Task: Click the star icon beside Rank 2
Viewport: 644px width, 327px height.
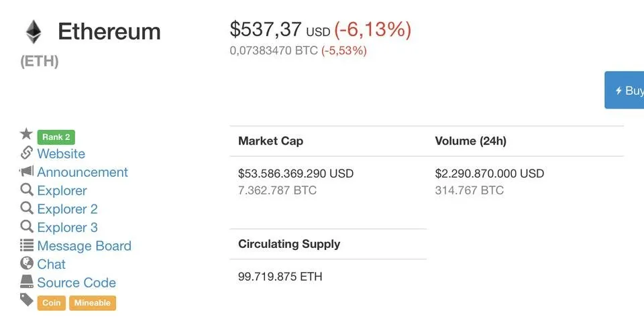Action: [x=26, y=133]
